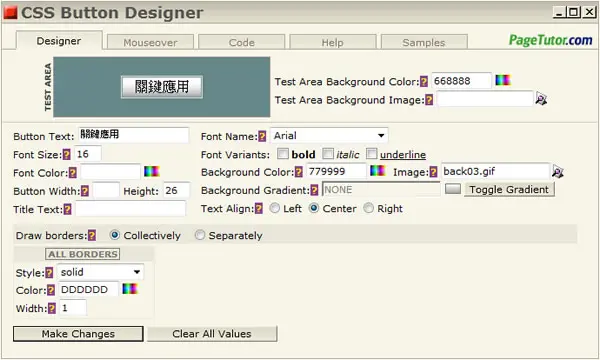
Task: Switch to the Designer tab
Action: (x=59, y=41)
